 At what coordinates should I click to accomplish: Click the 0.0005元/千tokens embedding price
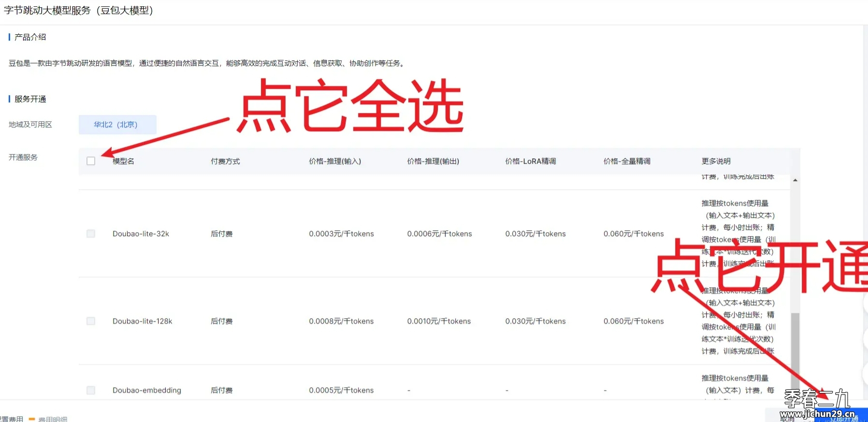[x=341, y=390]
